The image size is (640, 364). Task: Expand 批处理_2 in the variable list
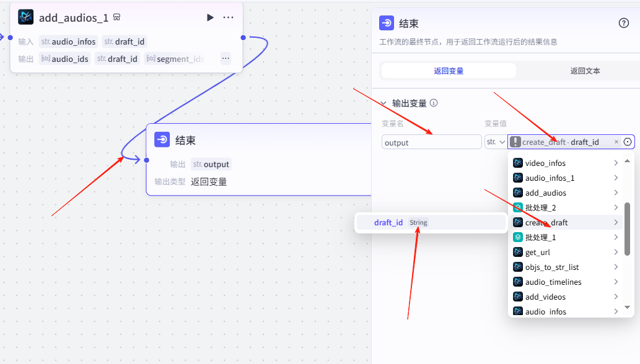click(x=615, y=208)
